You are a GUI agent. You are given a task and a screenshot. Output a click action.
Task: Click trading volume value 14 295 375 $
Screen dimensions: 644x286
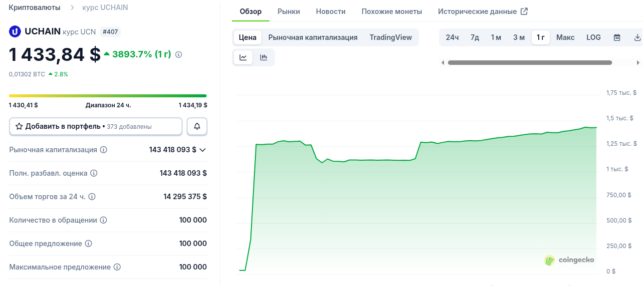(185, 197)
